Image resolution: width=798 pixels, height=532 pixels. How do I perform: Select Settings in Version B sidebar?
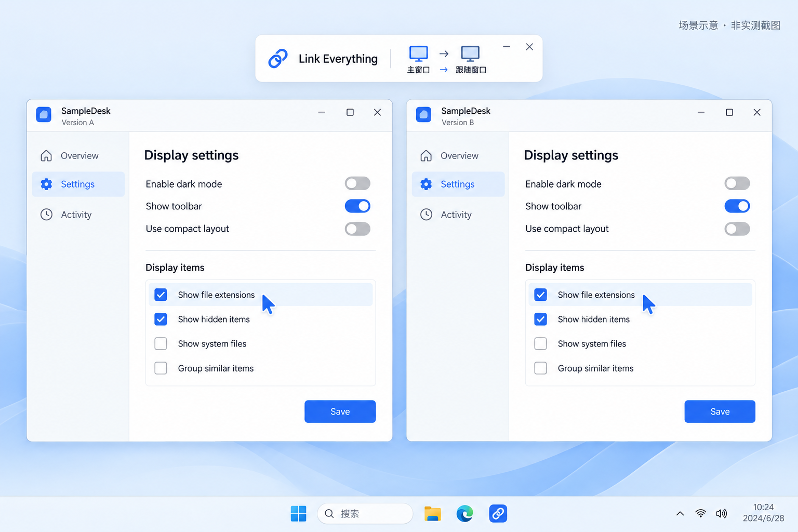coord(458,184)
